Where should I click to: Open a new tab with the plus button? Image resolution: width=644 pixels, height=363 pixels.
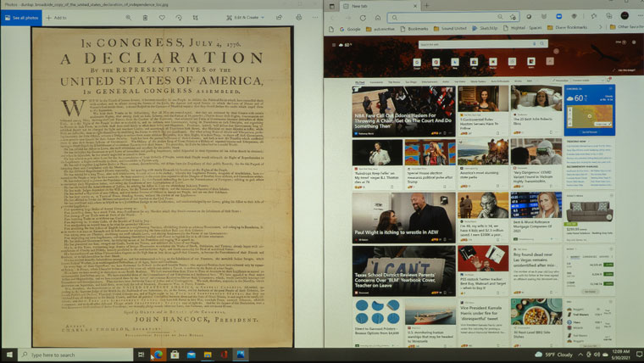426,6
